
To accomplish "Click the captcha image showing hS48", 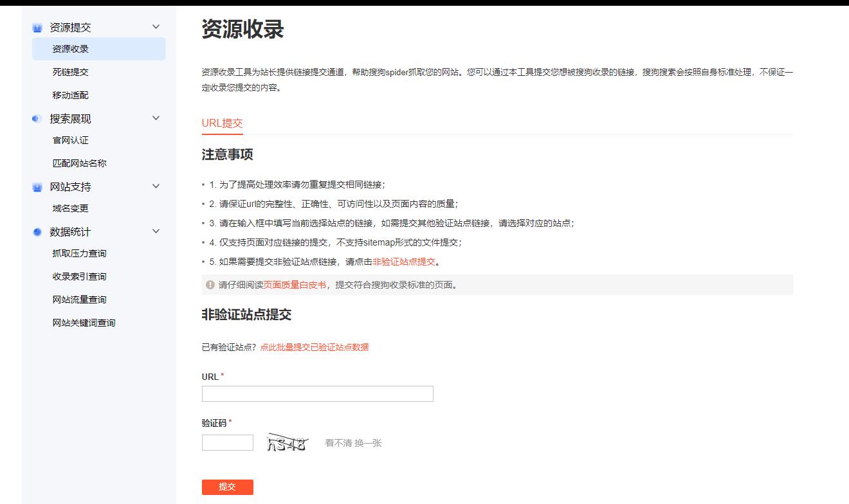I will pos(288,441).
